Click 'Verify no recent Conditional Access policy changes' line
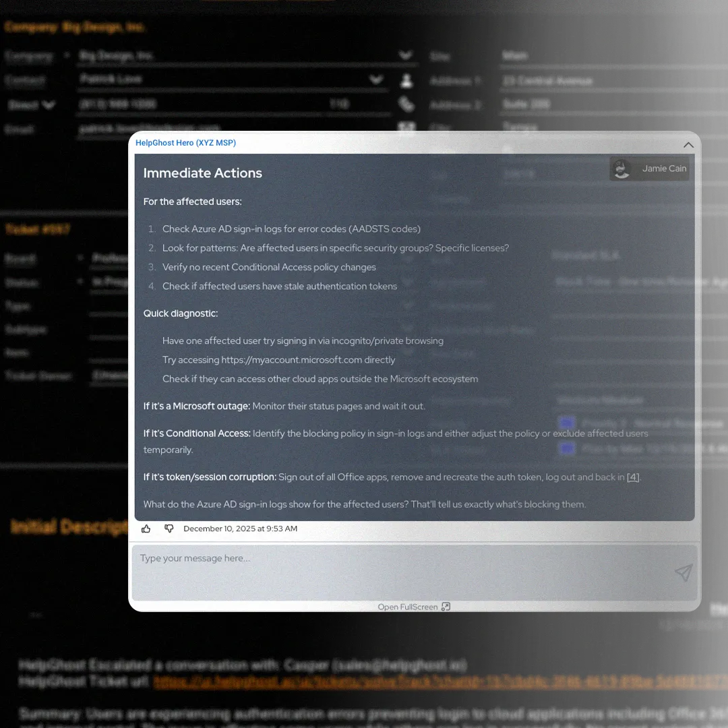 coord(269,268)
